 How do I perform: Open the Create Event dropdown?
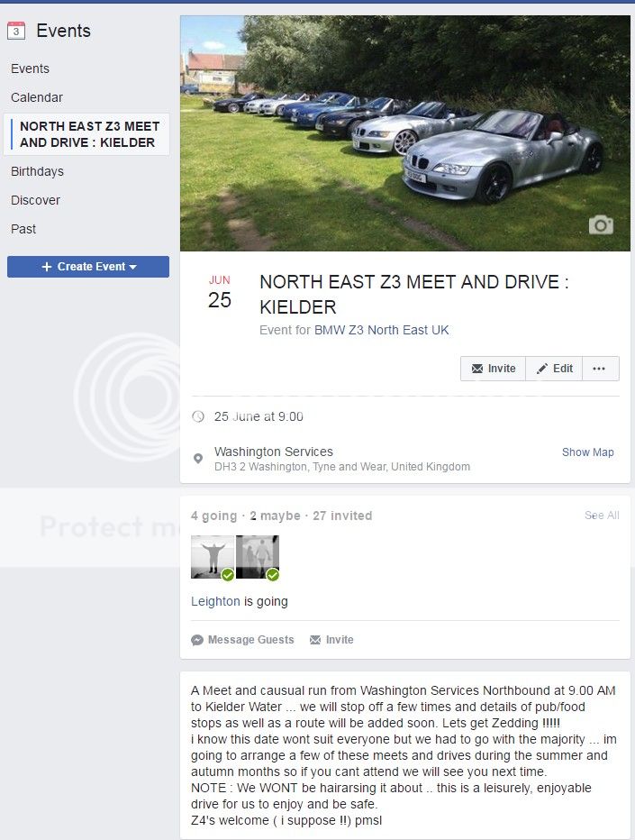pyautogui.click(x=88, y=267)
